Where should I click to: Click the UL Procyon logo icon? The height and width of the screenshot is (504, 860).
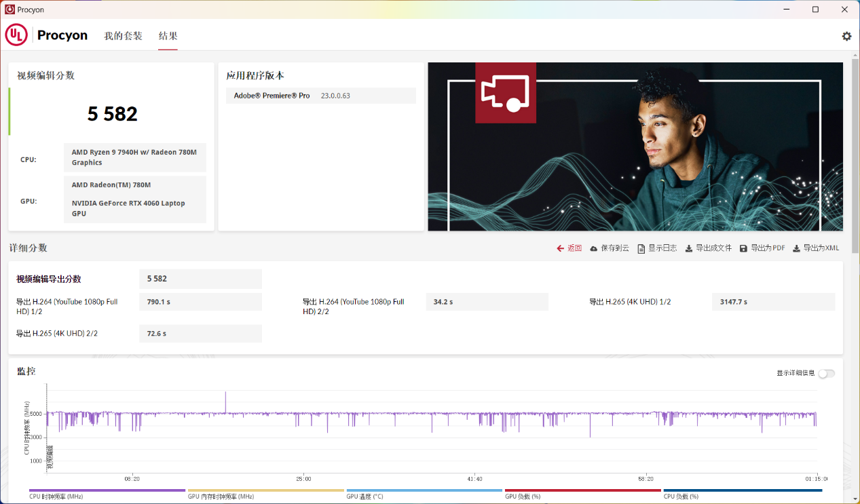[16, 35]
